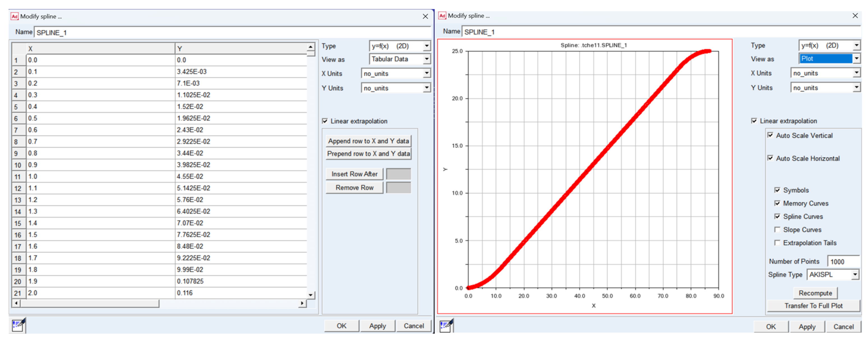Open the Tabular Data view dropdown
Image resolution: width=868 pixels, height=341 pixels.
pos(427,59)
